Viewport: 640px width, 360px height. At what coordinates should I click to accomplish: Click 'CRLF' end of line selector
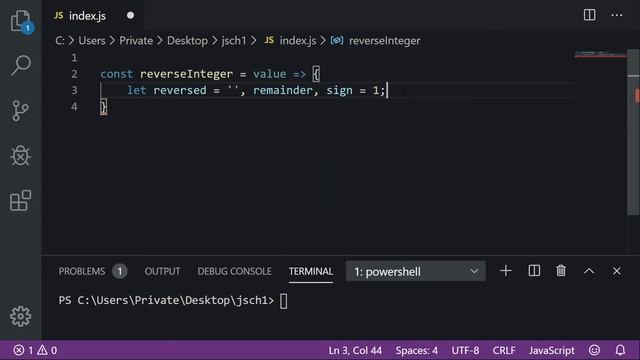(x=504, y=350)
